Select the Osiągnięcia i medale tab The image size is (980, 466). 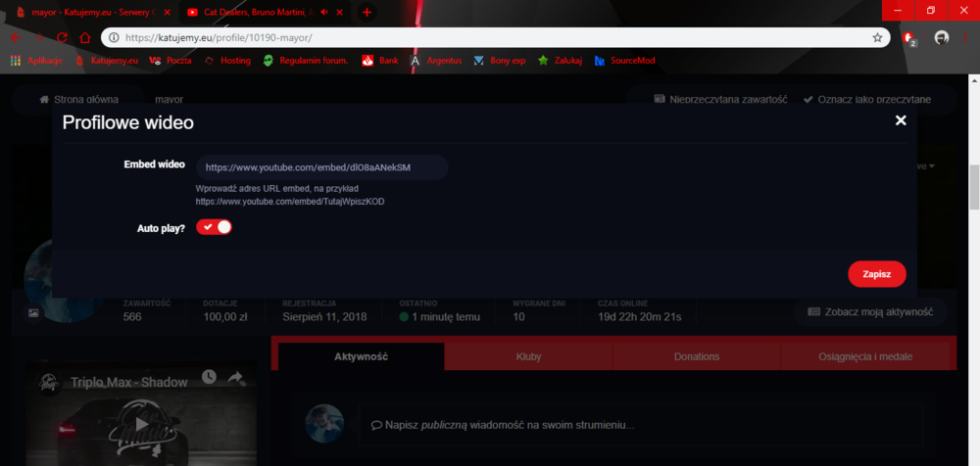click(x=865, y=356)
